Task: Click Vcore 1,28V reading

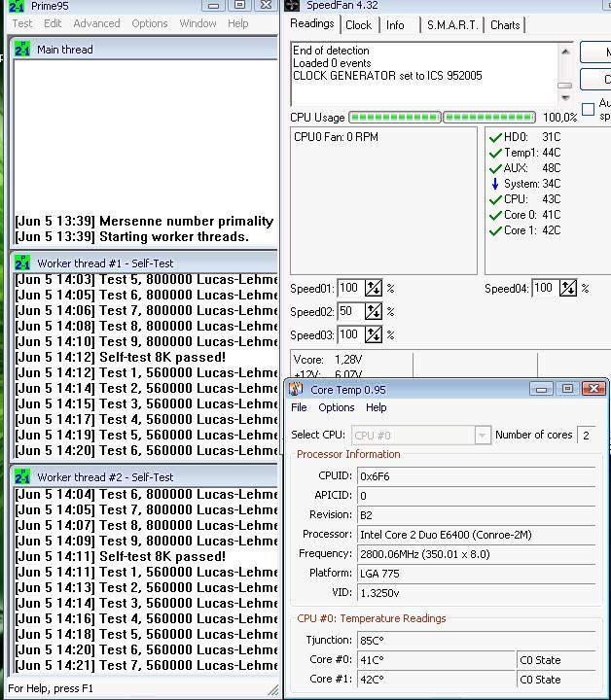Action: tap(328, 360)
